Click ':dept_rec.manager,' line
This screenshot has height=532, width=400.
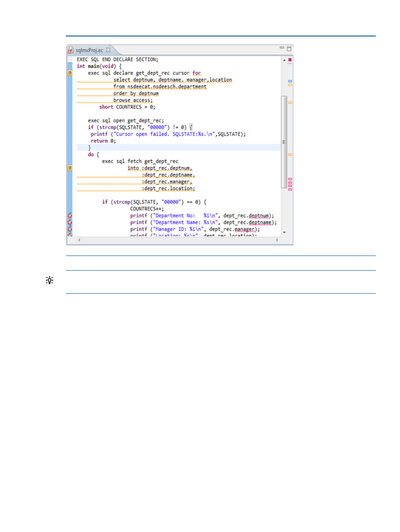[167, 182]
